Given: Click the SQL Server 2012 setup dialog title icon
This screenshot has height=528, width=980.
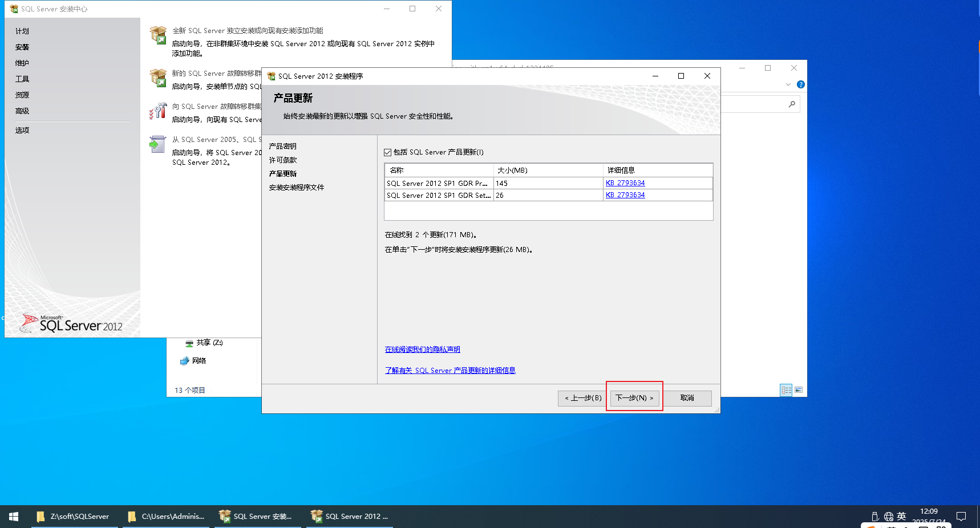Looking at the screenshot, I should point(272,76).
